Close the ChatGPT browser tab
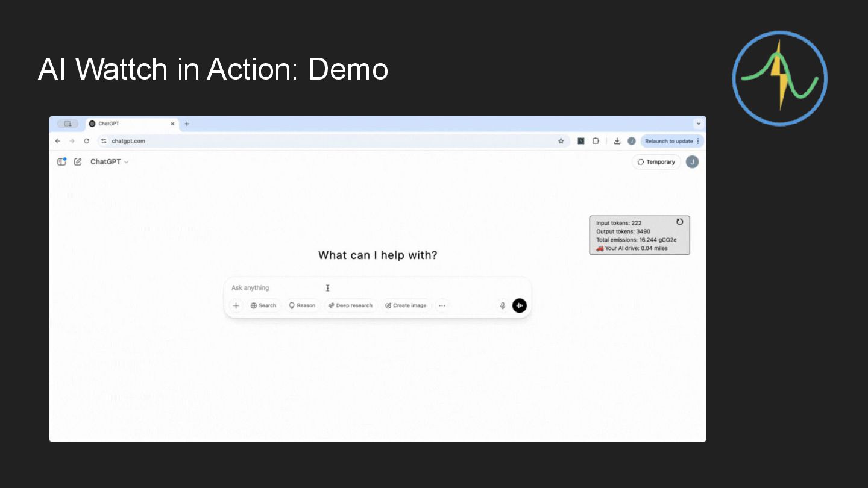 tap(172, 124)
